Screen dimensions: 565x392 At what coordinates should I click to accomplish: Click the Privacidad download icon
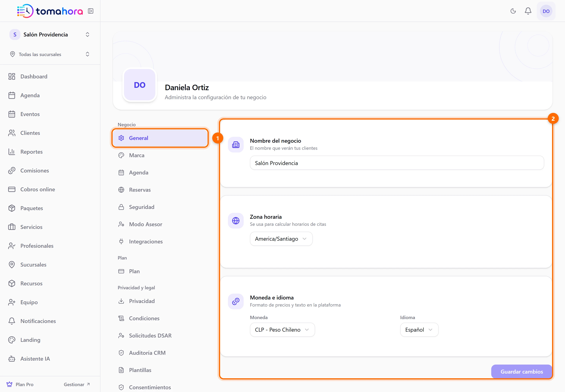(121, 301)
